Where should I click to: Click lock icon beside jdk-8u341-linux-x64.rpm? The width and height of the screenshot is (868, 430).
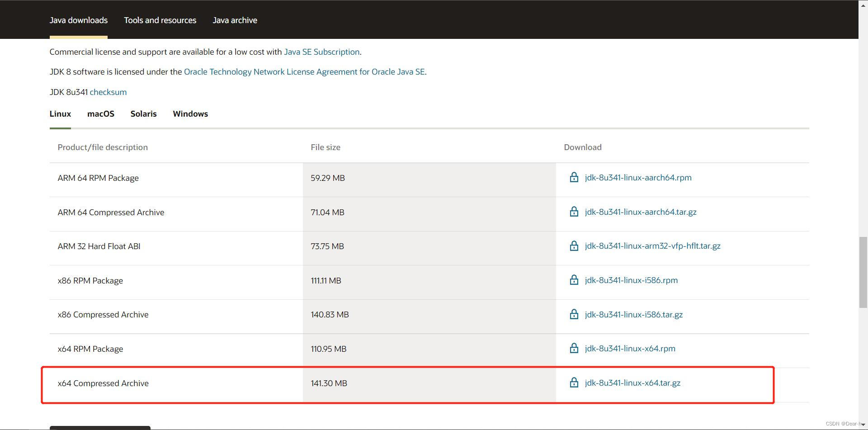(574, 348)
